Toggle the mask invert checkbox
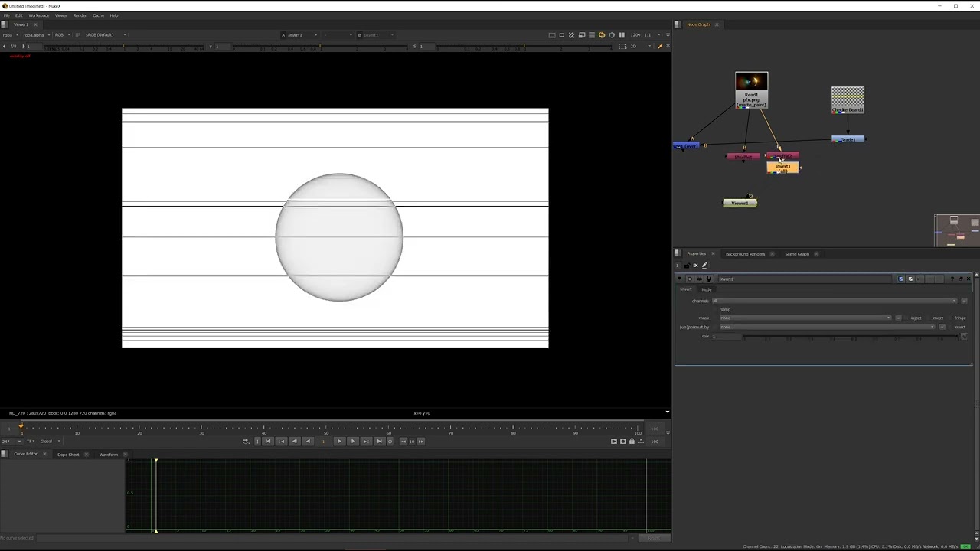980x551 pixels. coord(928,318)
